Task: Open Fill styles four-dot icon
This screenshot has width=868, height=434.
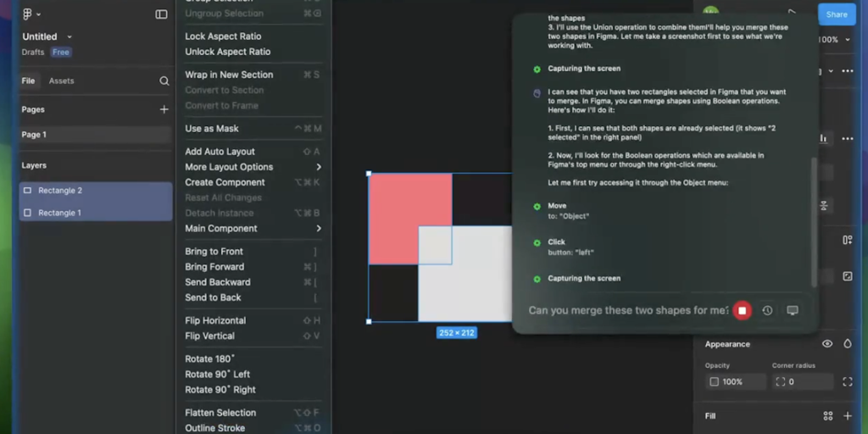Action: [828, 415]
